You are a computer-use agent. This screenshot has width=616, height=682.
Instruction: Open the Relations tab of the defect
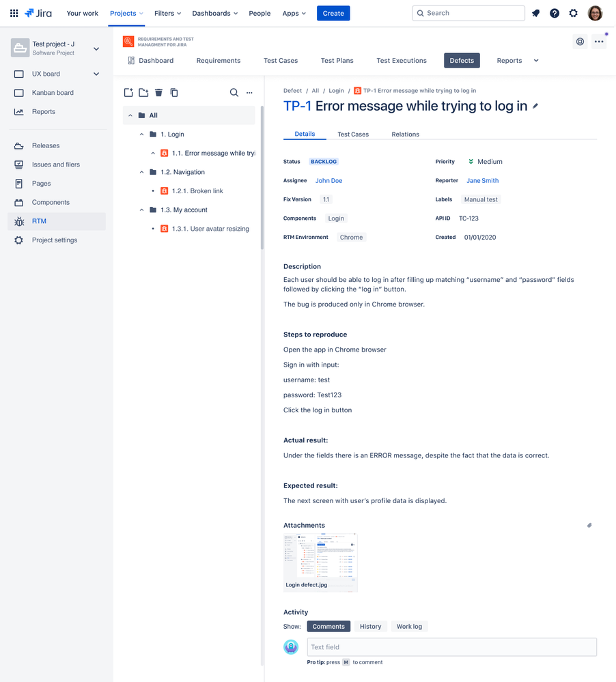[405, 134]
